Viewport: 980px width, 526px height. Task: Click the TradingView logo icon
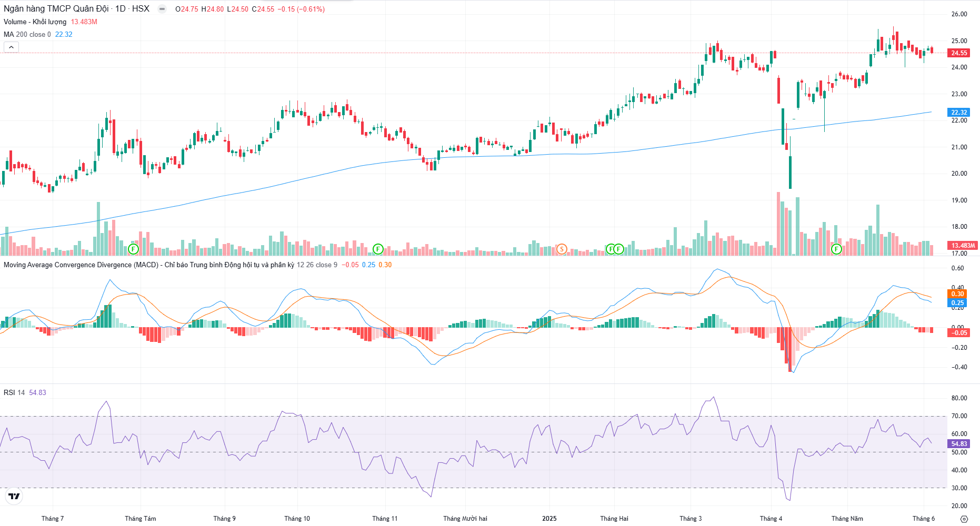point(14,496)
